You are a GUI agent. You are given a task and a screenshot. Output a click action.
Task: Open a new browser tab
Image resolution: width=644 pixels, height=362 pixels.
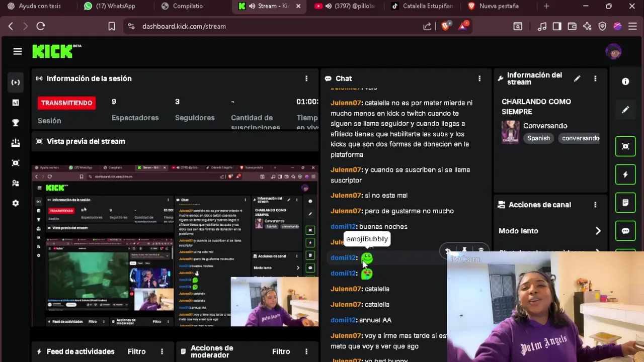point(546,6)
